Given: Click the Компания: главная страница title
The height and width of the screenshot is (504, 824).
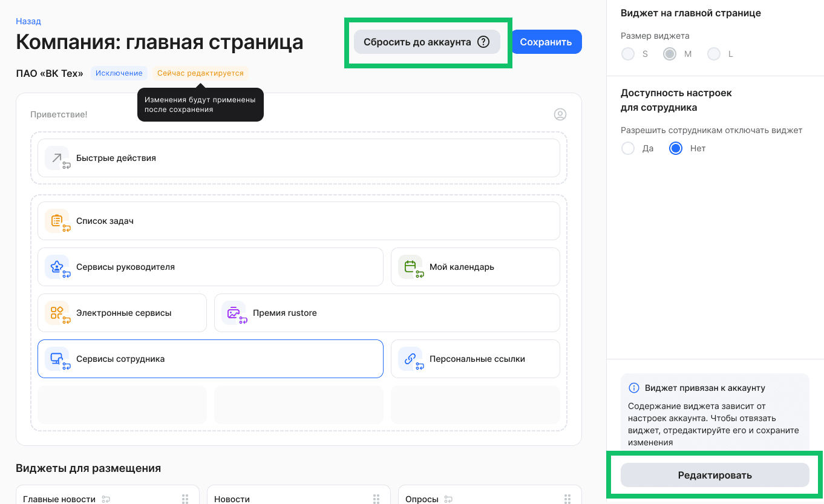Looking at the screenshot, I should (x=160, y=42).
